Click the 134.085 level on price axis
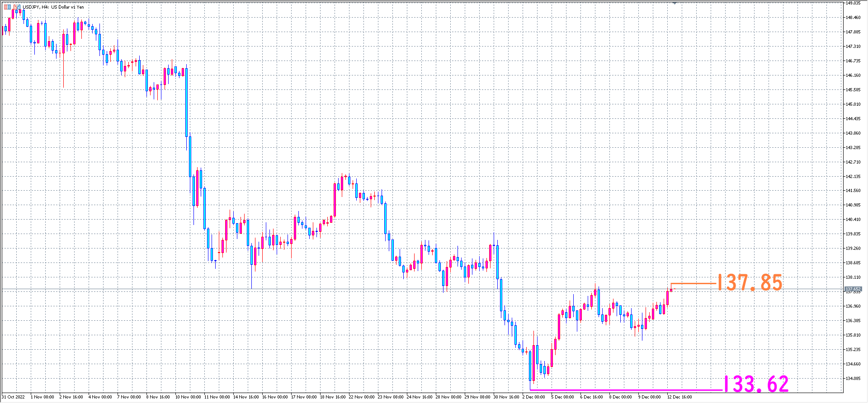868x403 pixels. [853, 379]
